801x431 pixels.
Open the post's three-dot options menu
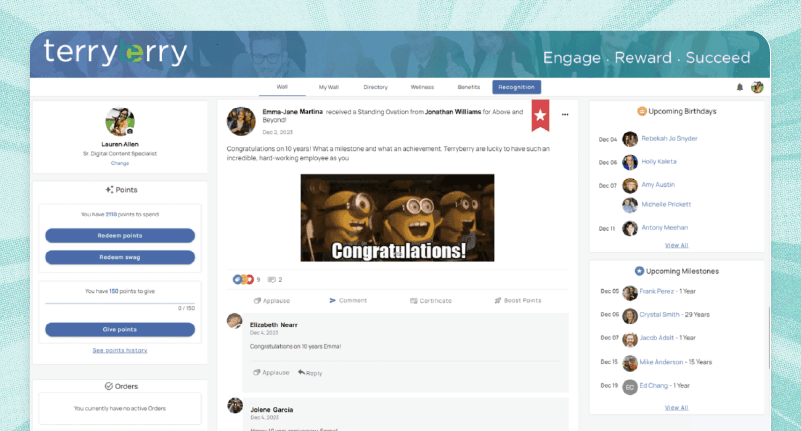click(565, 114)
